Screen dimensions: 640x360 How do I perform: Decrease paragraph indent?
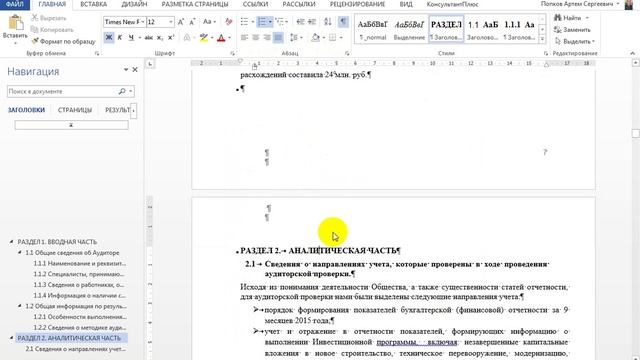(x=300, y=22)
